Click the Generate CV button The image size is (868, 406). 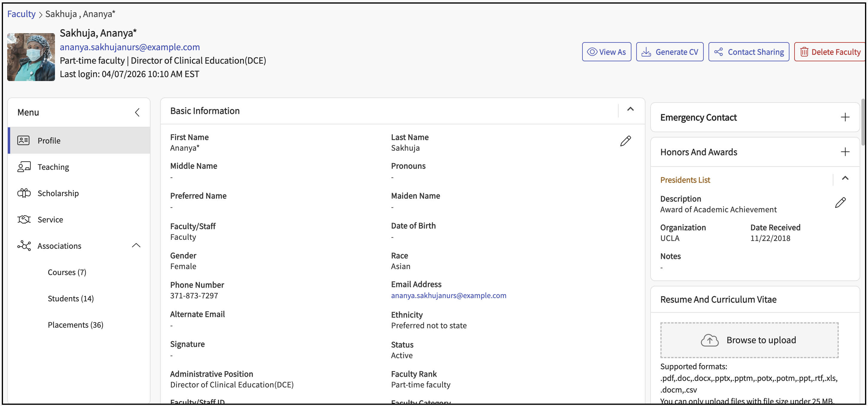pyautogui.click(x=670, y=52)
